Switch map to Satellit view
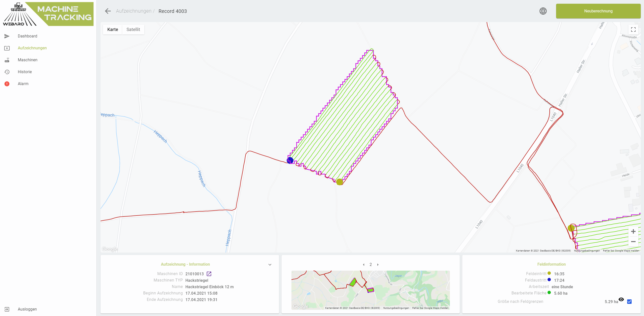The height and width of the screenshot is (316, 644). coord(133,29)
